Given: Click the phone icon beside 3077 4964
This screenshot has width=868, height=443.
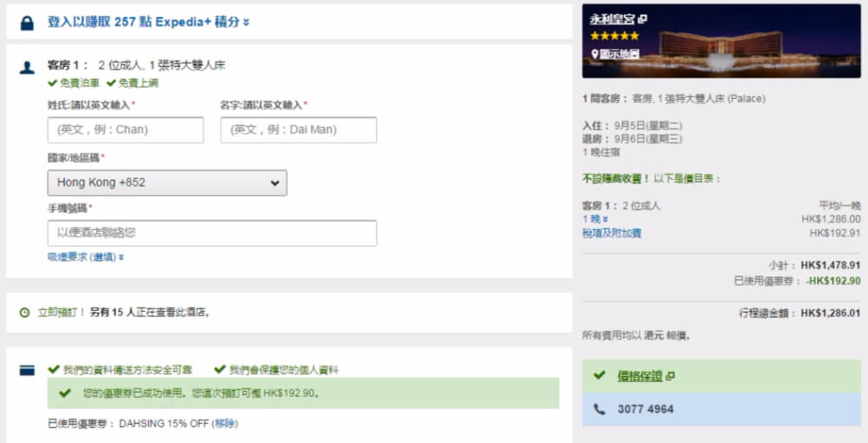Looking at the screenshot, I should 599,408.
